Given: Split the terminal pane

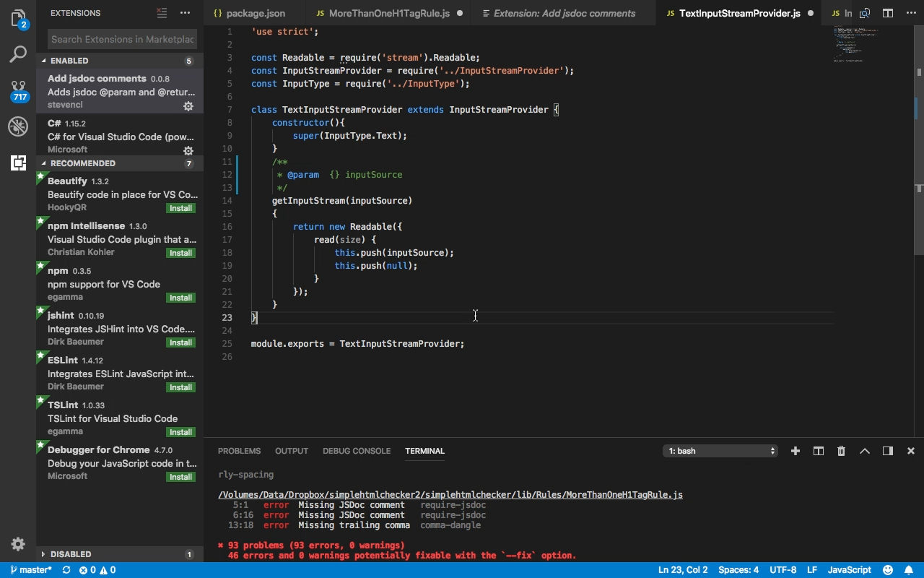Looking at the screenshot, I should (819, 451).
